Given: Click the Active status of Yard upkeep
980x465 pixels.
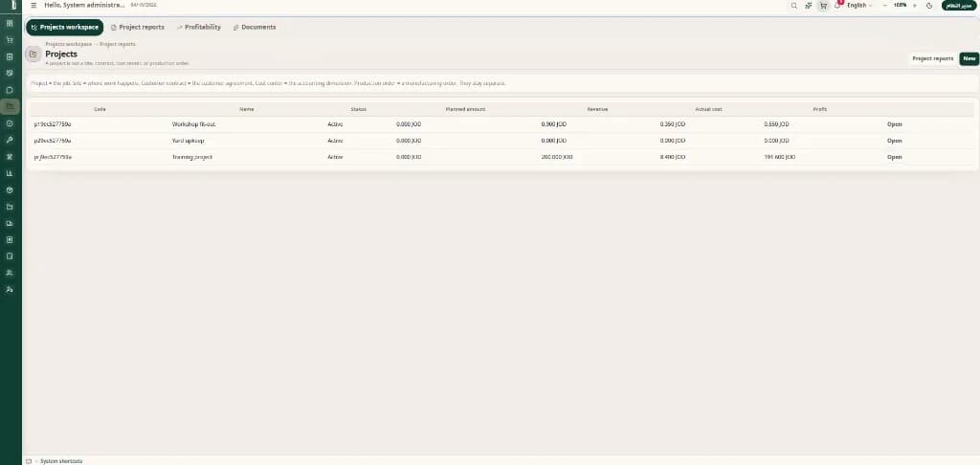Looking at the screenshot, I should 335,141.
